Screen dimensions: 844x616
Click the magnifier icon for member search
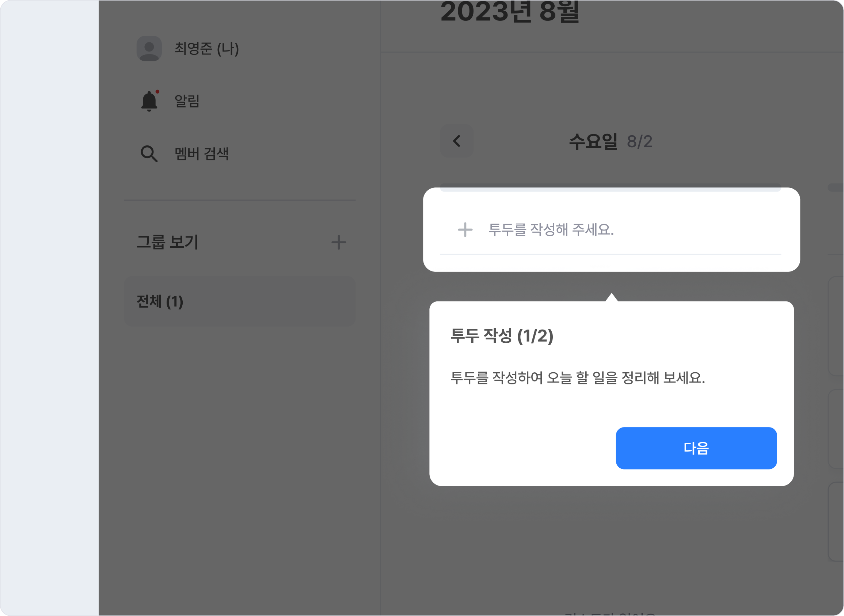(149, 153)
